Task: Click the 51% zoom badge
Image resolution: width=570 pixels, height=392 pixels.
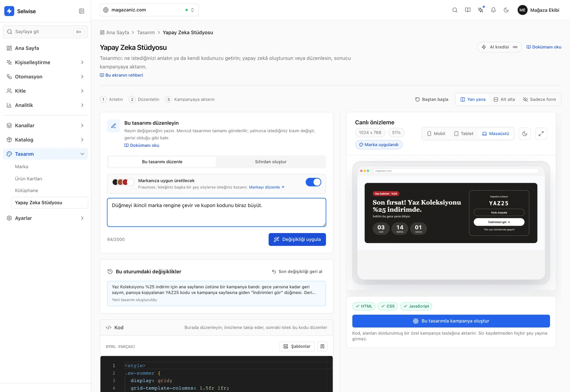Action: click(396, 133)
